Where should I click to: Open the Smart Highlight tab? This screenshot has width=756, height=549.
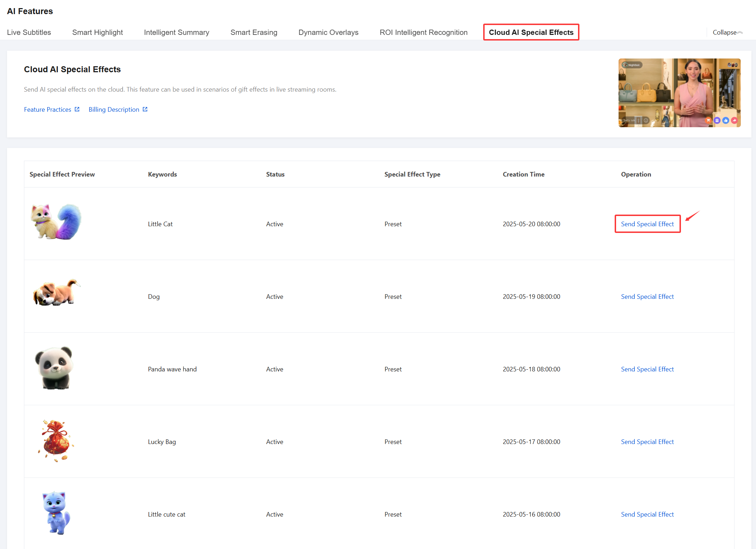pyautogui.click(x=97, y=32)
